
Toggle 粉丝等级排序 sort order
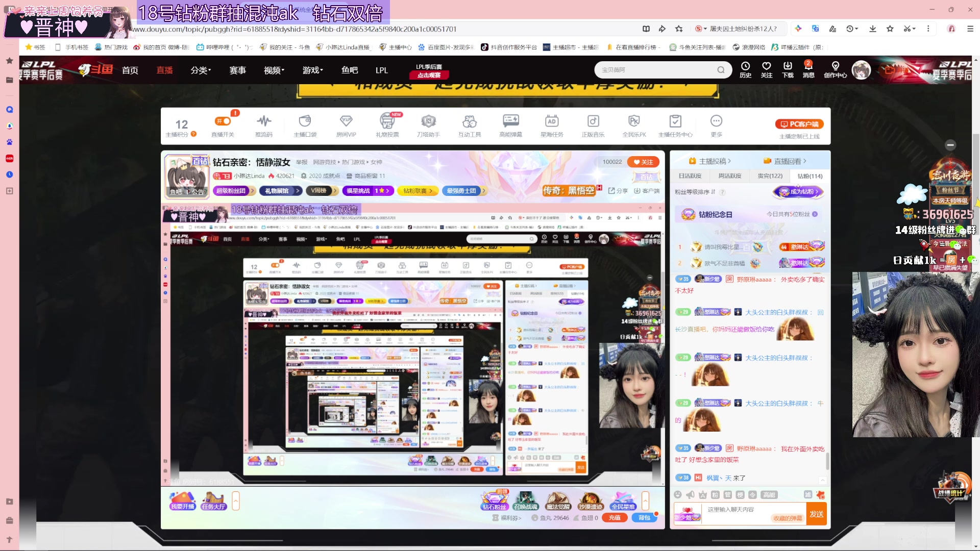click(x=695, y=192)
